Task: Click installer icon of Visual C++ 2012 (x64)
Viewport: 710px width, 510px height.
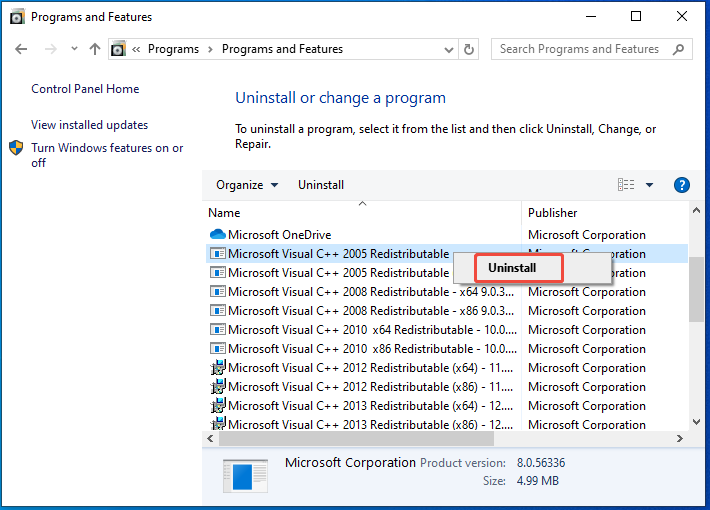Action: [218, 367]
